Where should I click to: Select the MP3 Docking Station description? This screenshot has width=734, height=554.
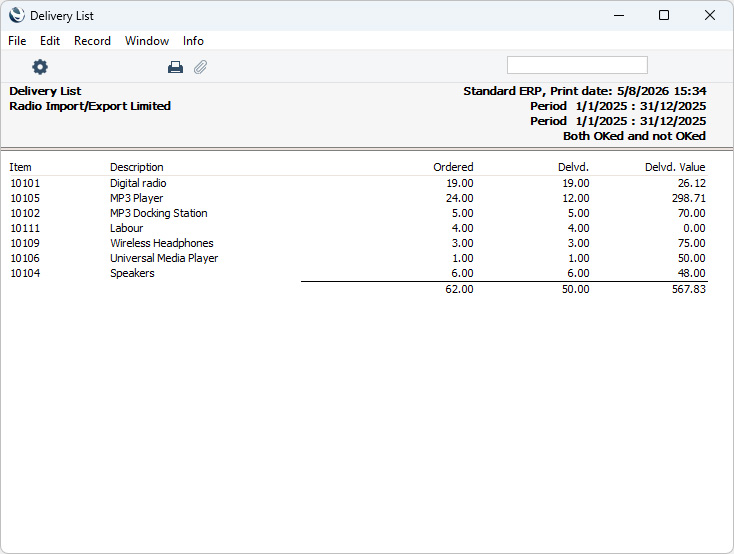click(x=159, y=213)
